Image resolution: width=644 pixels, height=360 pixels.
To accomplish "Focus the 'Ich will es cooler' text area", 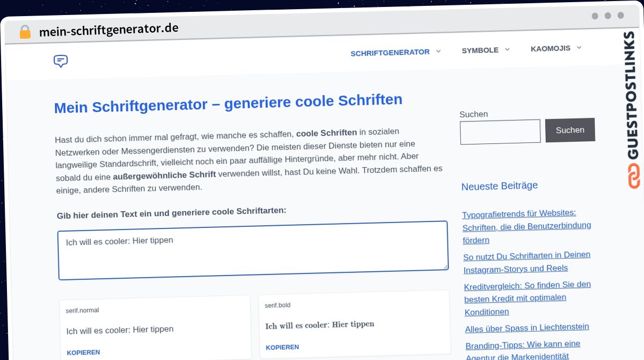I will [253, 250].
